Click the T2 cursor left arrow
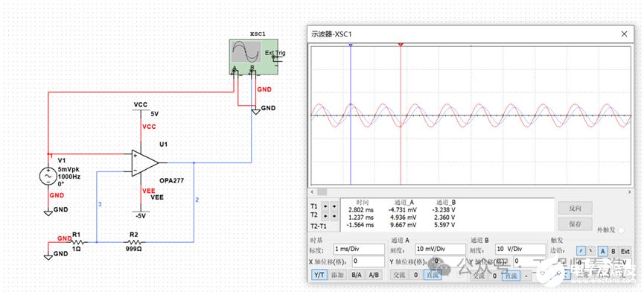 (x=326, y=215)
